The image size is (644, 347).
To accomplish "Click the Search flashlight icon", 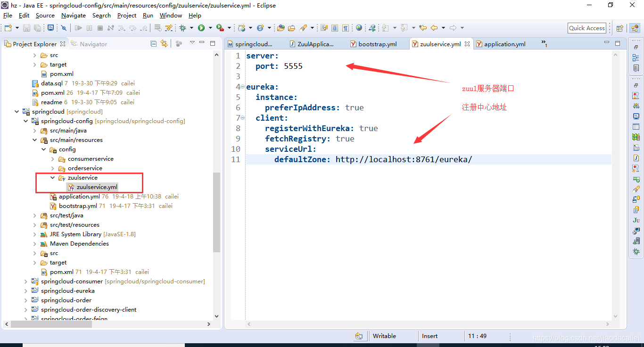I will pyautogui.click(x=303, y=28).
